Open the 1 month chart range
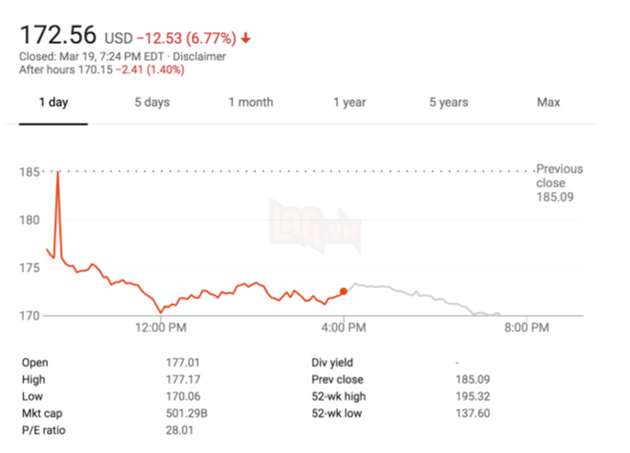This screenshot has height=453, width=630. (x=250, y=102)
